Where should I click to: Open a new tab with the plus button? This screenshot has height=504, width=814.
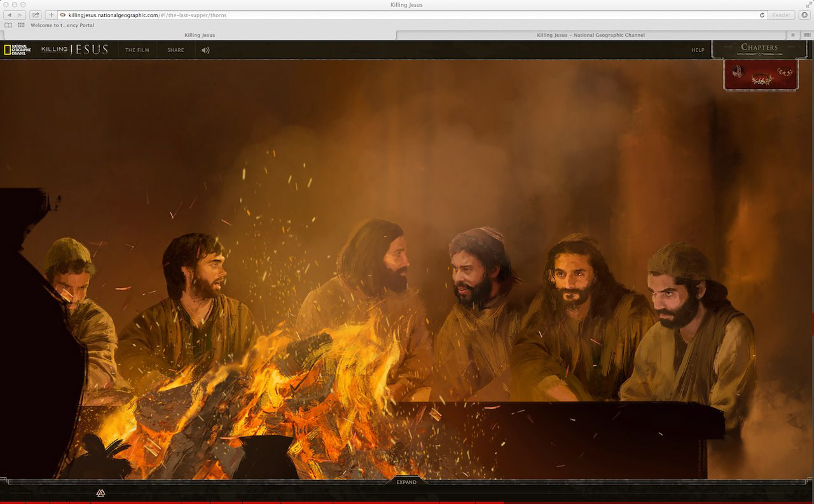(x=792, y=35)
